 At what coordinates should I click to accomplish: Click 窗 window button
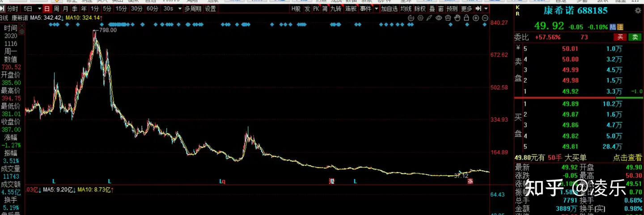(x=441, y=8)
